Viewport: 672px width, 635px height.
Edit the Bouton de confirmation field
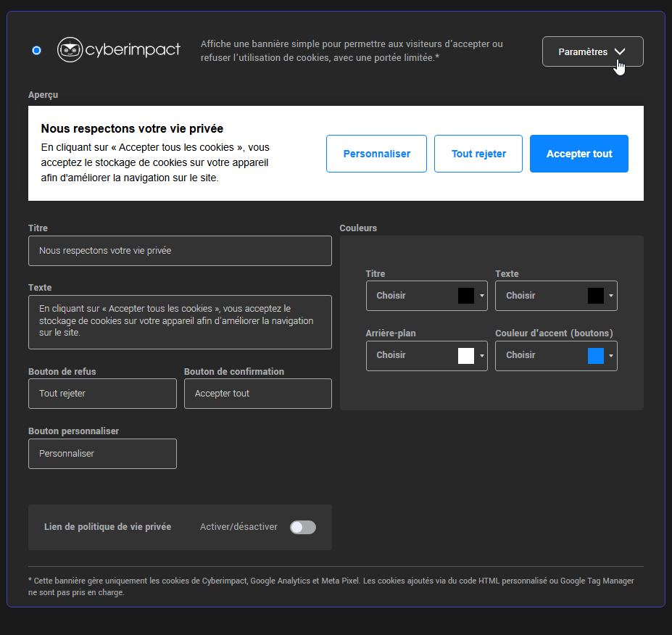[x=257, y=394]
